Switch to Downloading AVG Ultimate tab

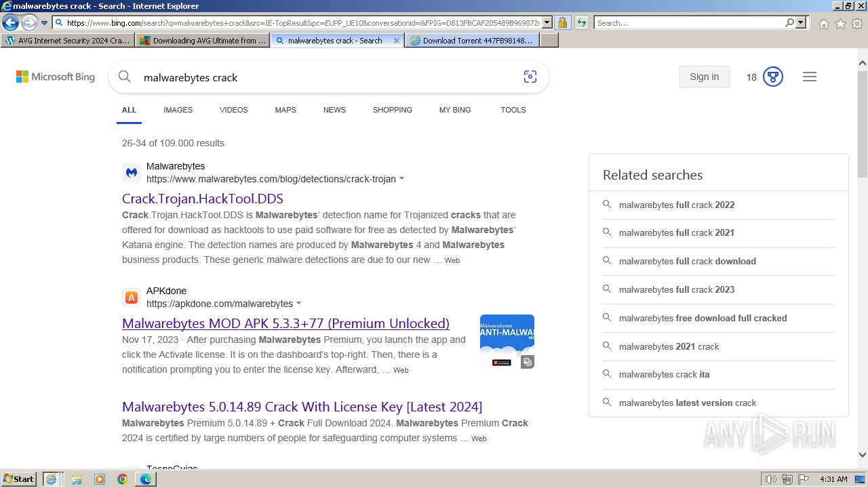(x=202, y=41)
